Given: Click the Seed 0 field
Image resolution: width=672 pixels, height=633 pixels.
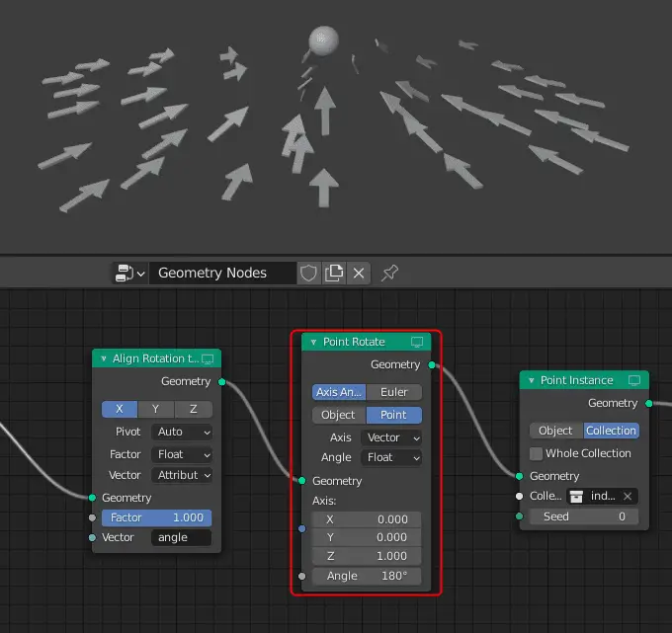Looking at the screenshot, I should [x=584, y=516].
